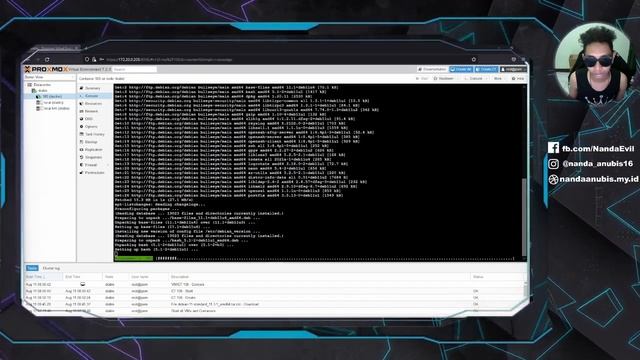Select the debian template Download task row
640x360 pixels.
click(273, 304)
